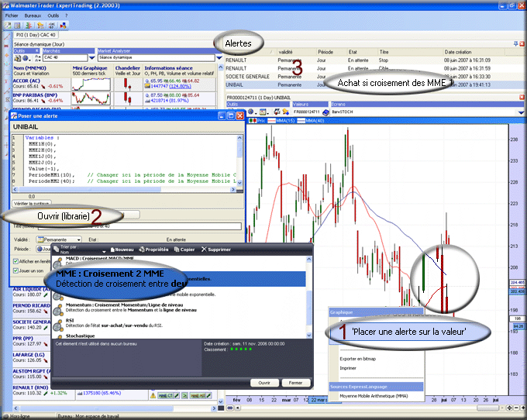The image size is (527, 420).
Task: Open the Outils menu
Action: (53, 15)
